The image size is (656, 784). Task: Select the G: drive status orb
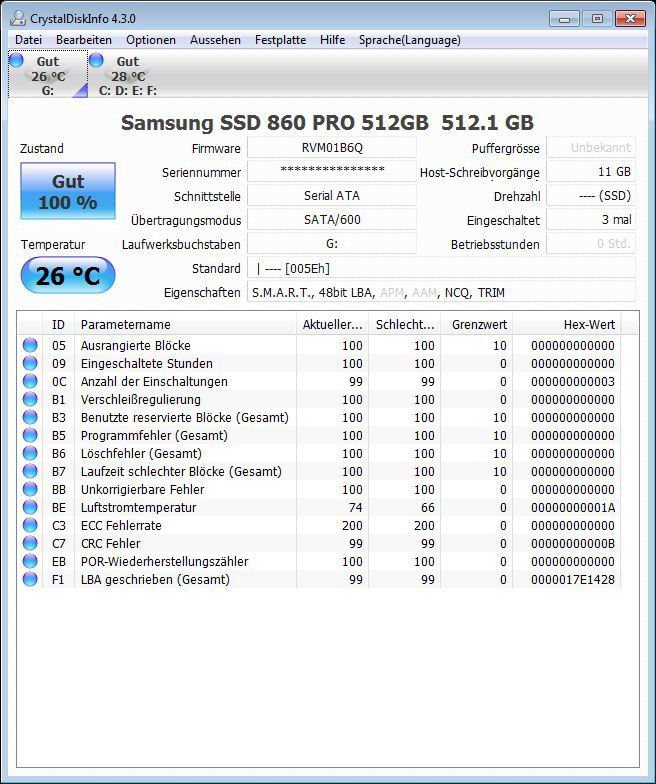pos(16,61)
